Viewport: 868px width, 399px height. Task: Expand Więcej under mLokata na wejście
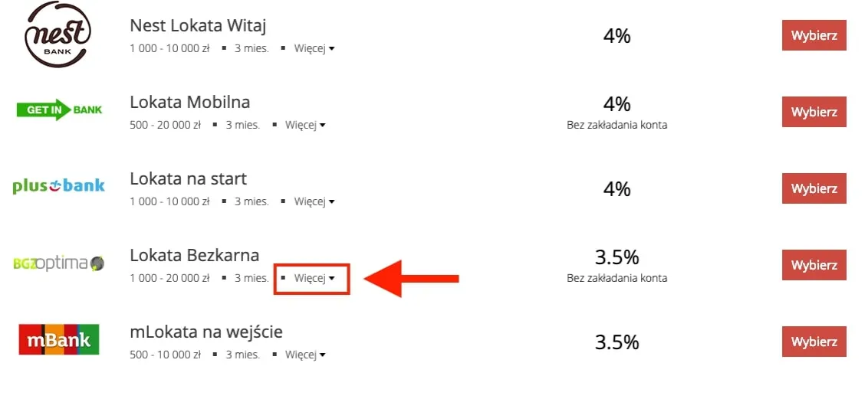tap(305, 355)
